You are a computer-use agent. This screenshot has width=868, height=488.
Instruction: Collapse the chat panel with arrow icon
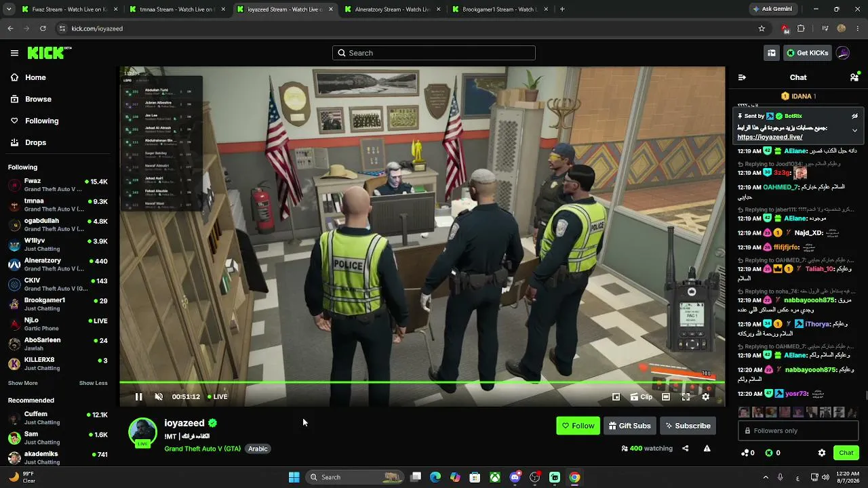click(x=742, y=77)
